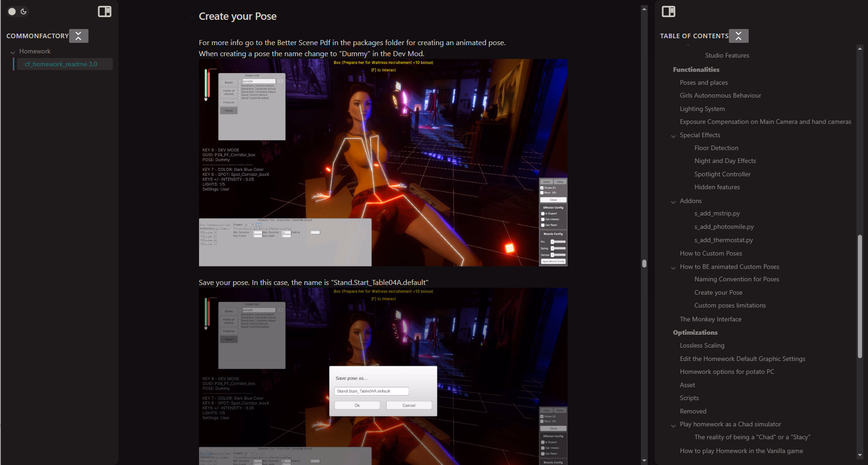The image size is (868, 465).
Task: Open How to BE animated Custom Poses link
Action: click(729, 267)
